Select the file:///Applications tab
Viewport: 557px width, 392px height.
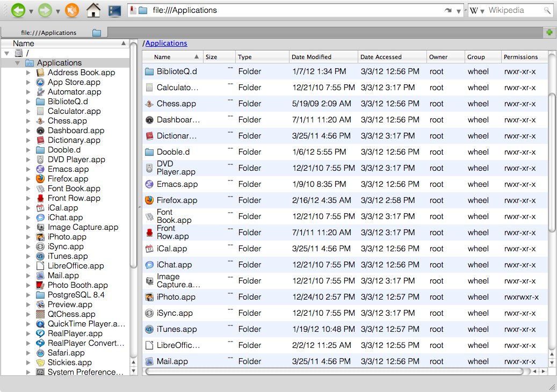[54, 33]
